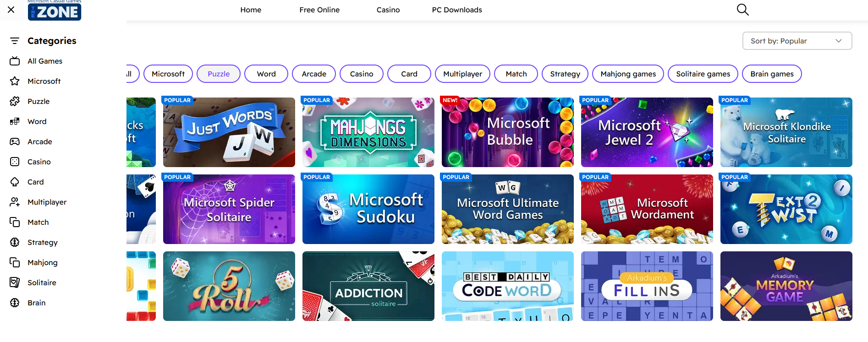This screenshot has width=868, height=342.
Task: Select the Word filter pill
Action: (x=266, y=74)
